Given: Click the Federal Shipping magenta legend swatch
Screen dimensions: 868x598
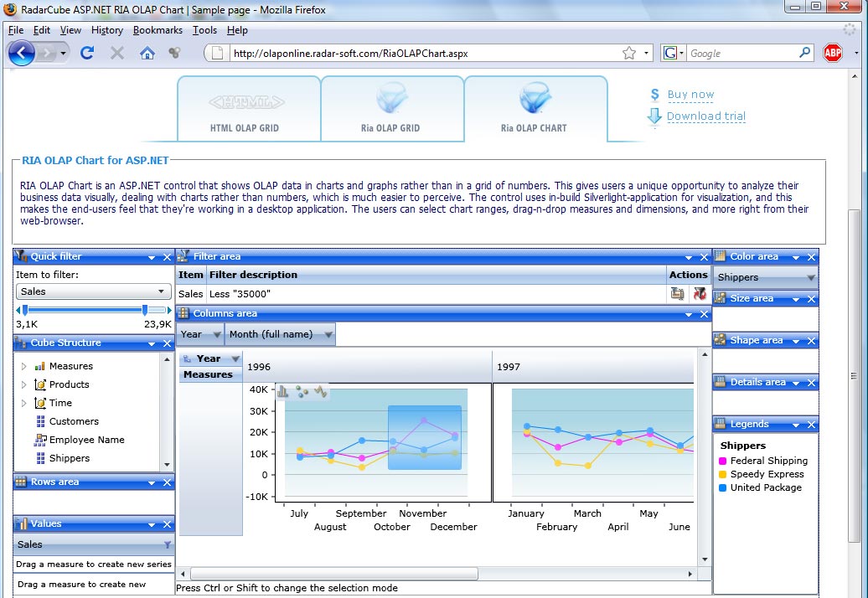Looking at the screenshot, I should tap(722, 461).
